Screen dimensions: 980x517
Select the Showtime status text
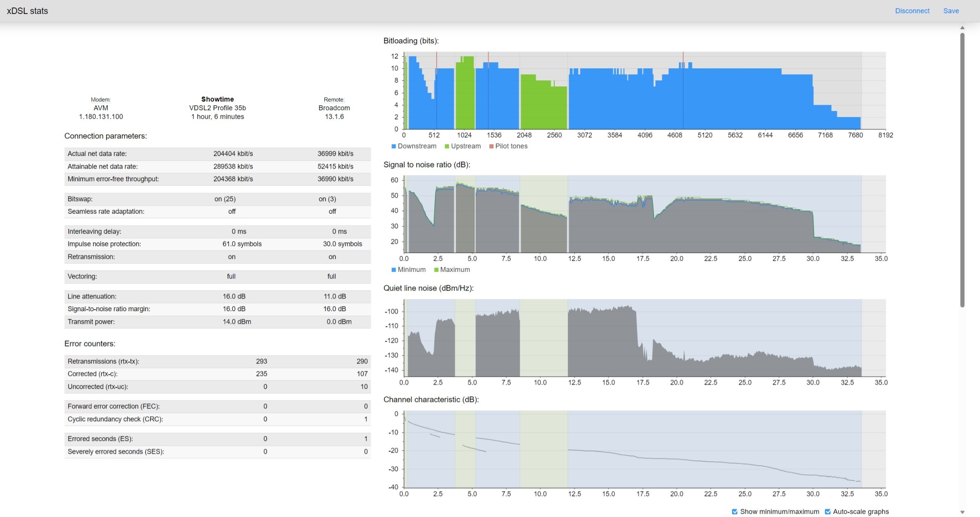pyautogui.click(x=217, y=99)
